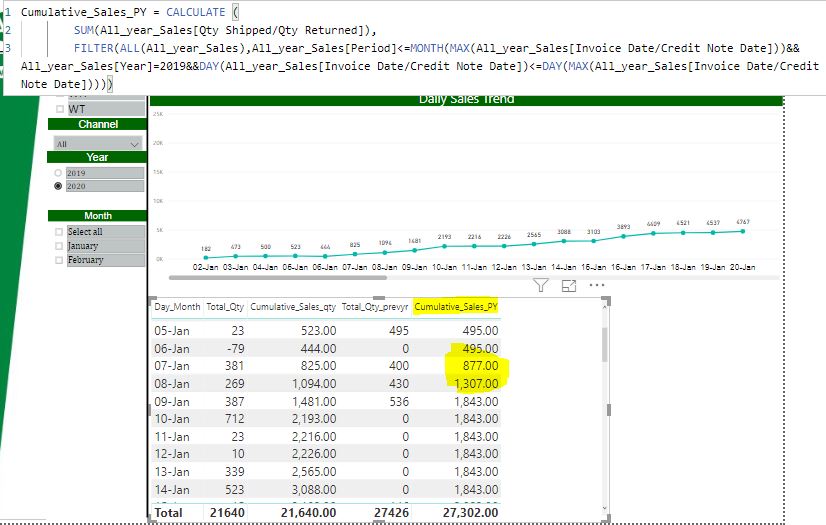Image resolution: width=826 pixels, height=525 pixels.
Task: Select the 06-Jan row label
Action: (x=172, y=349)
